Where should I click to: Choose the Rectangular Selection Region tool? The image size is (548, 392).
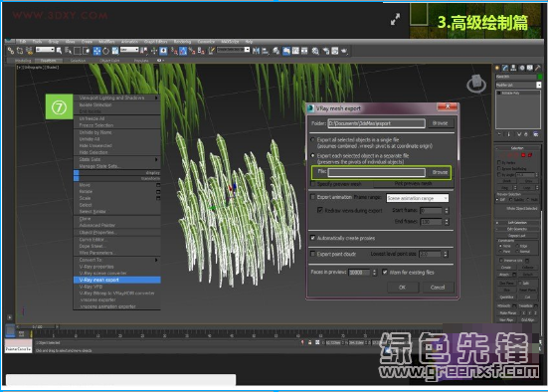pyautogui.click(x=78, y=51)
